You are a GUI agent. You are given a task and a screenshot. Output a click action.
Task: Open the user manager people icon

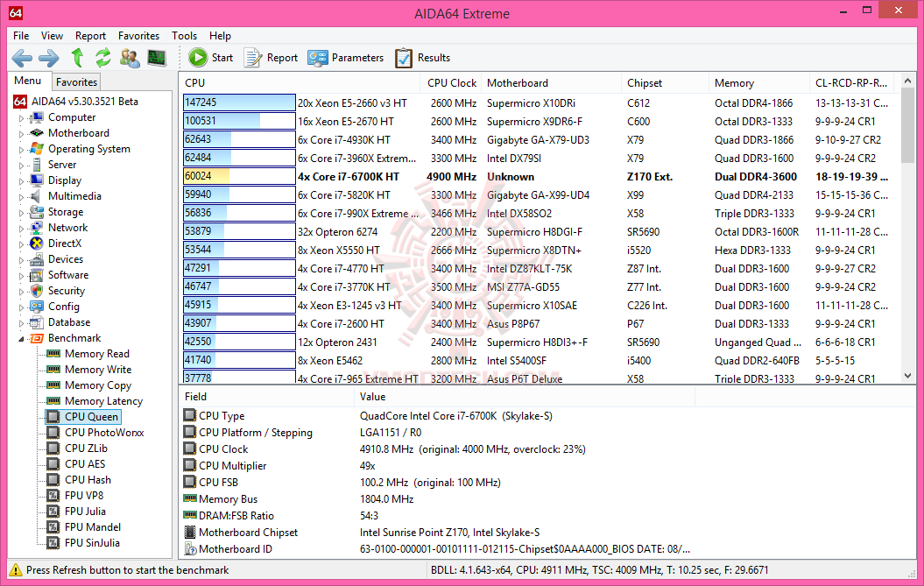[130, 58]
